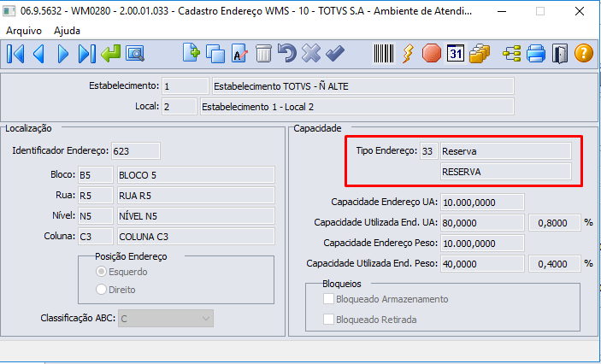Delete the record via the trash icon
Image resolution: width=601 pixels, height=364 pixels.
(263, 54)
